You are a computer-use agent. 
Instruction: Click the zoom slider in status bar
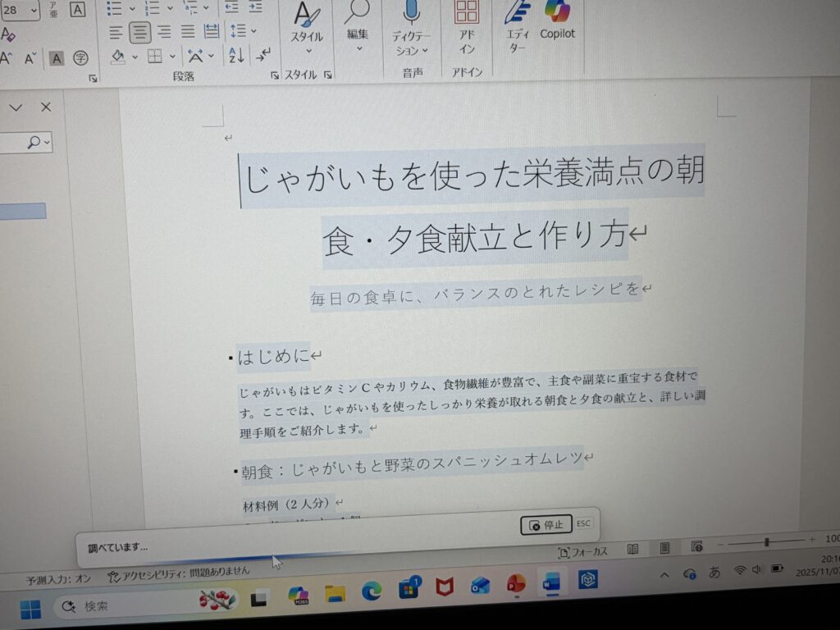pyautogui.click(x=766, y=542)
